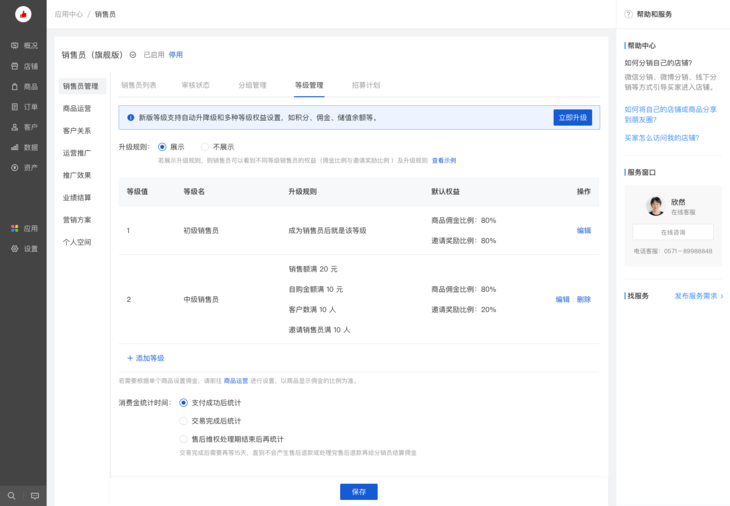The width and height of the screenshot is (730, 506).
Task: Open 概况 overview in left sidebar
Action: (24, 46)
